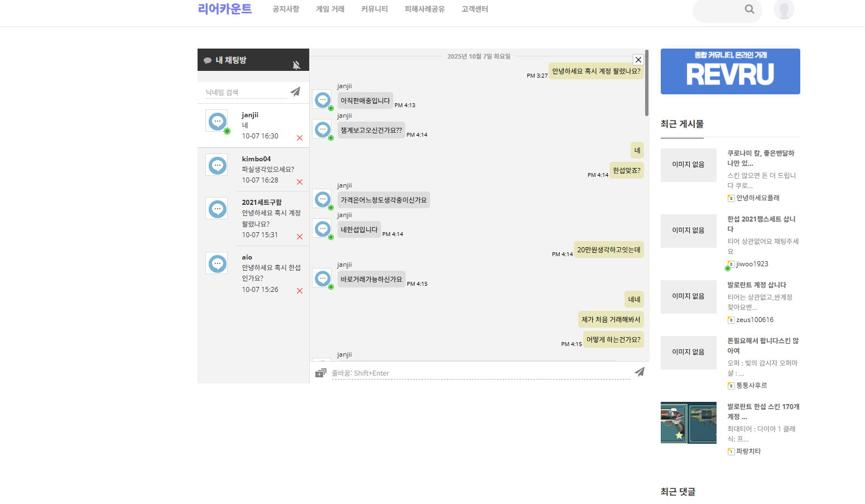Send message with paper plane icon
This screenshot has width=865, height=504.
pyautogui.click(x=640, y=372)
